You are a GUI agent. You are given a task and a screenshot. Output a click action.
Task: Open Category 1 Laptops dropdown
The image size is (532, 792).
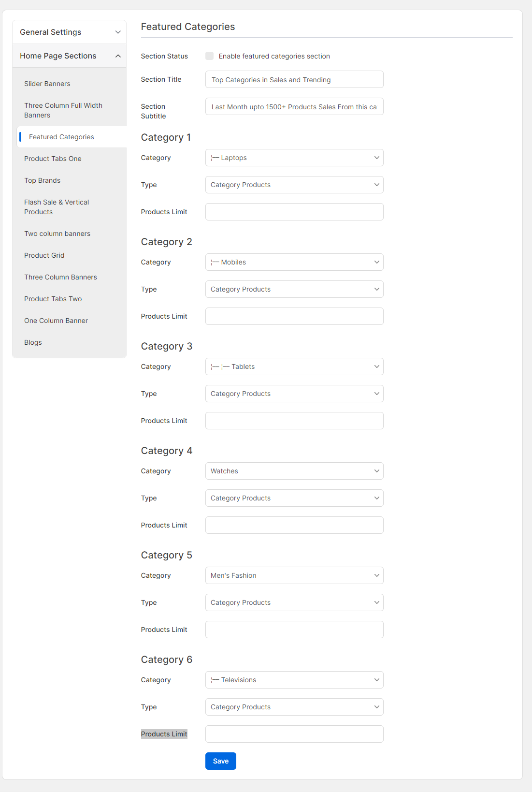(x=294, y=158)
